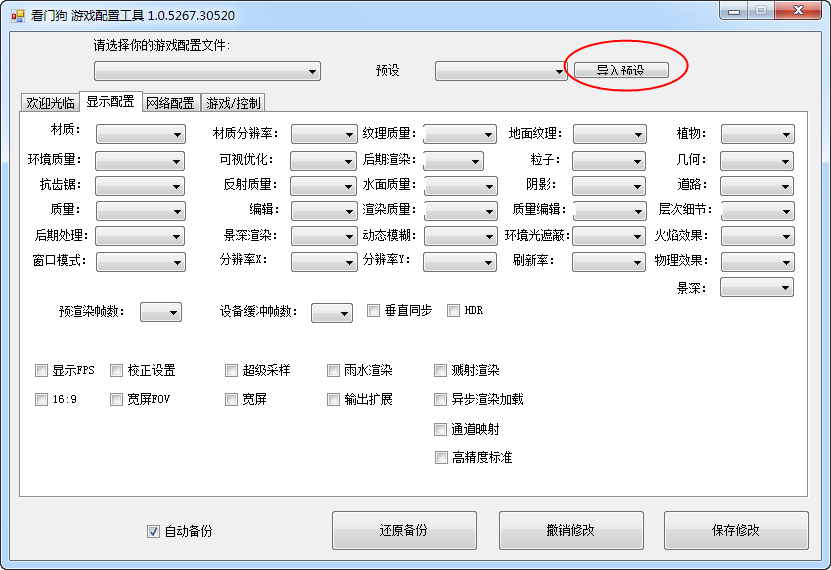This screenshot has width=831, height=570.
Task: Open the 预设 preset dropdown
Action: pyautogui.click(x=501, y=71)
